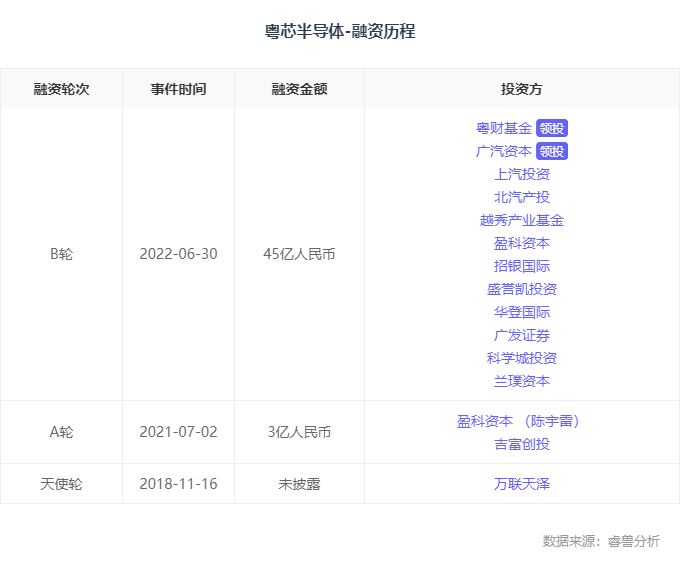Viewport: 680px width, 577px height.
Task: Select the date 2022-06-30
Action: pyautogui.click(x=179, y=254)
